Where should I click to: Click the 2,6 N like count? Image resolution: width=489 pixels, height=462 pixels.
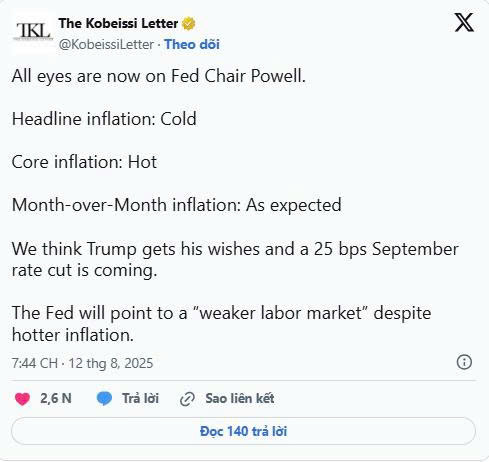point(56,399)
